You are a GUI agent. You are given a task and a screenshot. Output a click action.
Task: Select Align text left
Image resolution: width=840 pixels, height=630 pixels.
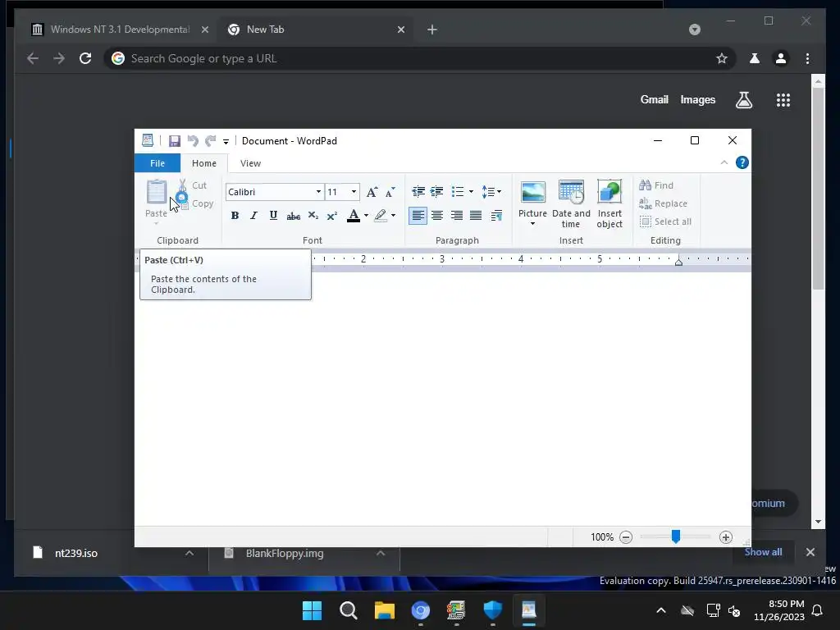[x=418, y=216]
